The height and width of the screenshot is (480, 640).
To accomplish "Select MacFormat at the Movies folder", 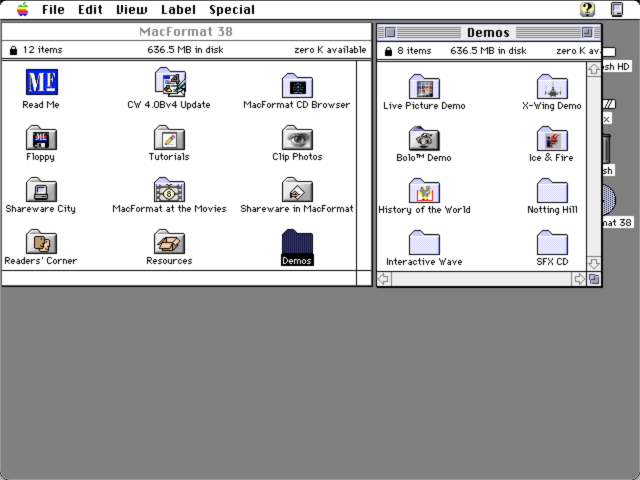I will [x=169, y=189].
